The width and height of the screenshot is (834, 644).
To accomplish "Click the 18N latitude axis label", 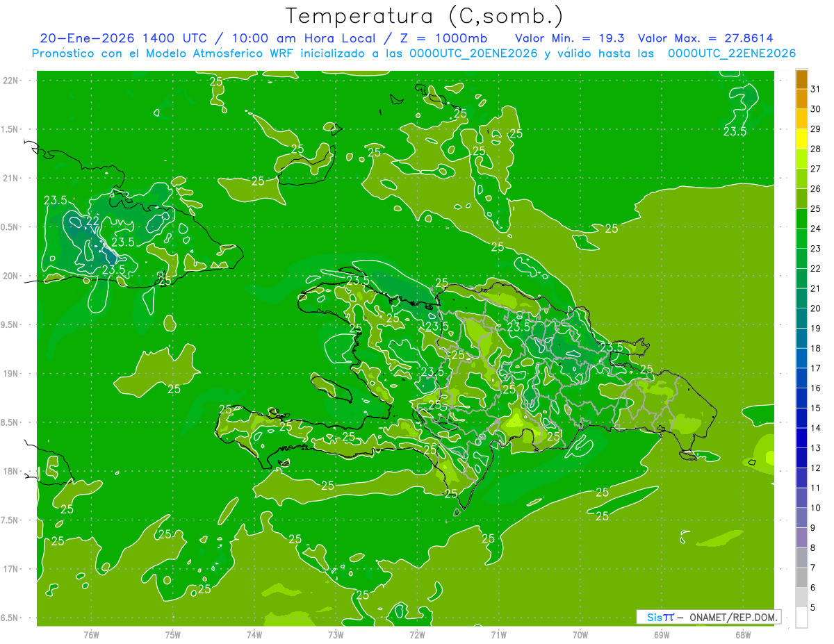I will 12,472.
